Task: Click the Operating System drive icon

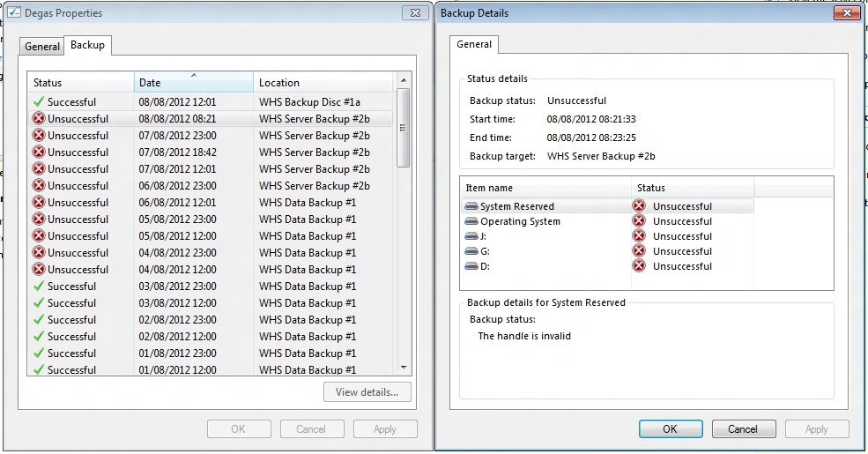Action: point(471,222)
